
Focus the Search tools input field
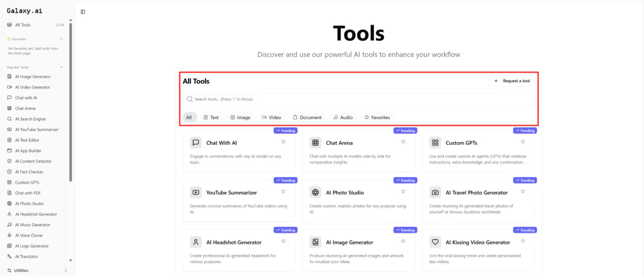358,99
